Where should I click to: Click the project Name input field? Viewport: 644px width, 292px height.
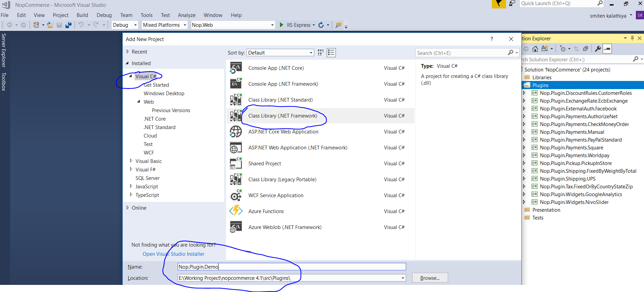291,267
